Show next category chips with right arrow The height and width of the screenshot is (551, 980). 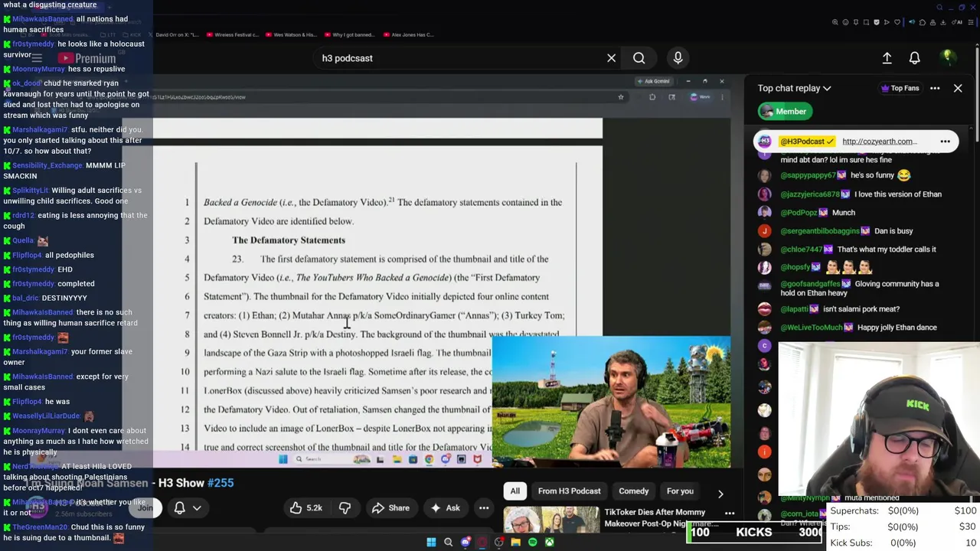pos(720,494)
